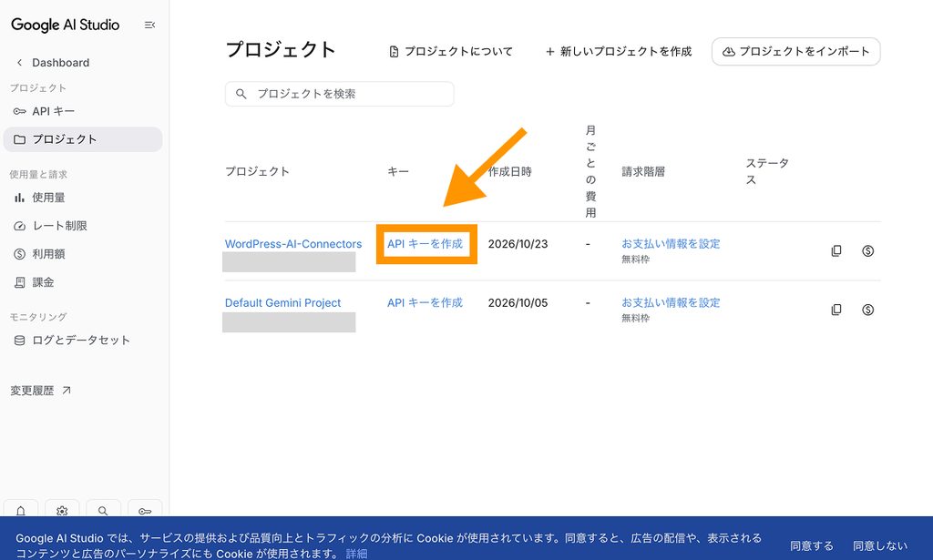933x560 pixels.
Task: Click the notification bell icon
Action: (21, 510)
